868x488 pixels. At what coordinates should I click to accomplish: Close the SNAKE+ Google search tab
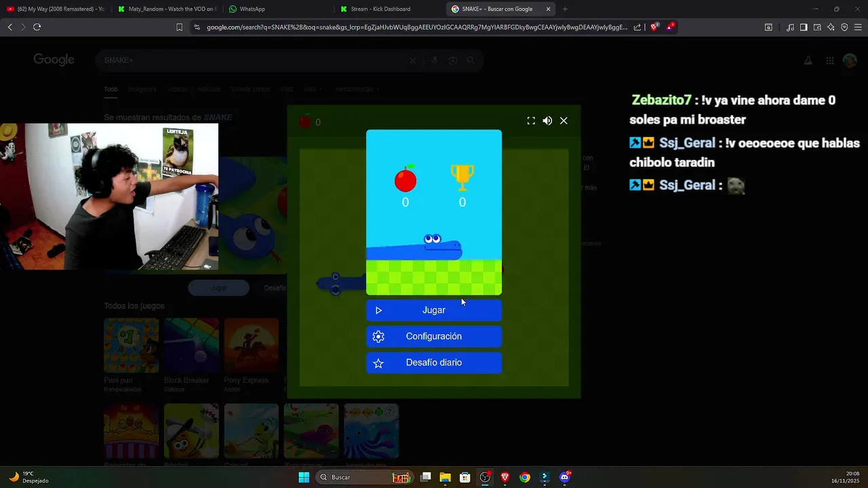[548, 9]
